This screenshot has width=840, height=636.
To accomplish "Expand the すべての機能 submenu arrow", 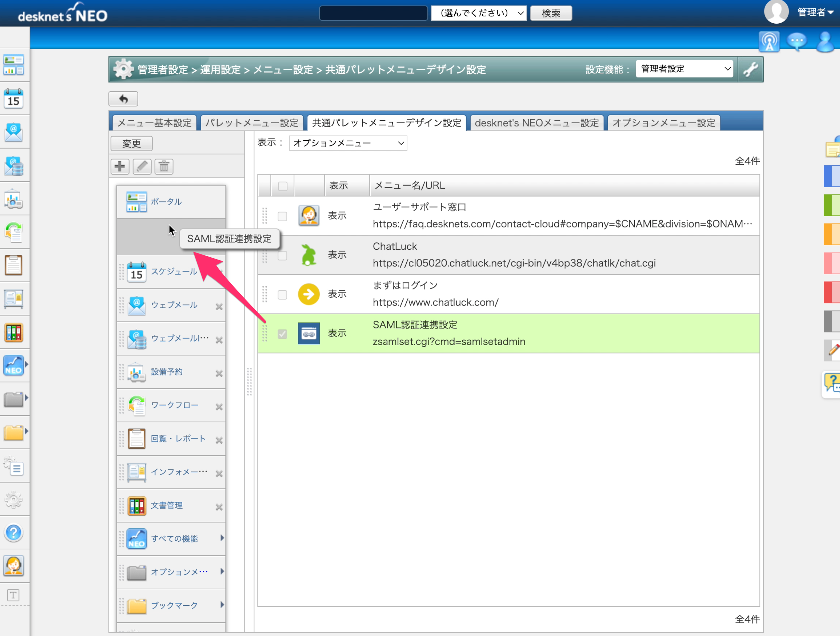I will [222, 538].
